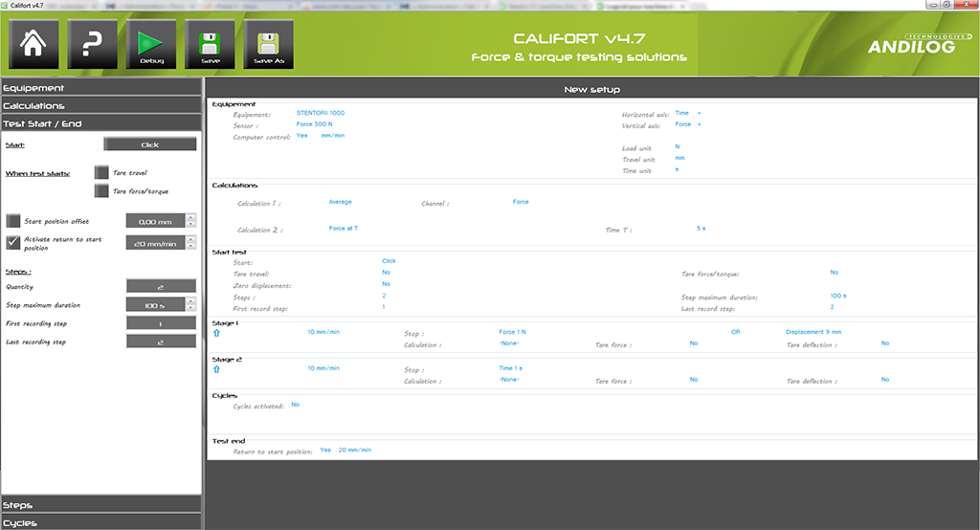This screenshot has width=980, height=530.
Task: Click the Start mode Click button
Action: coord(150,144)
